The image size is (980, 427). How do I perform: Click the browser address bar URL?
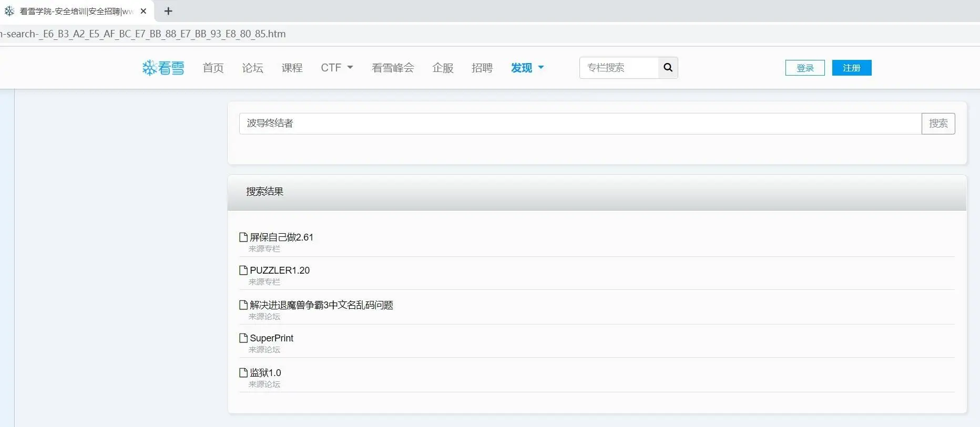[x=143, y=34]
